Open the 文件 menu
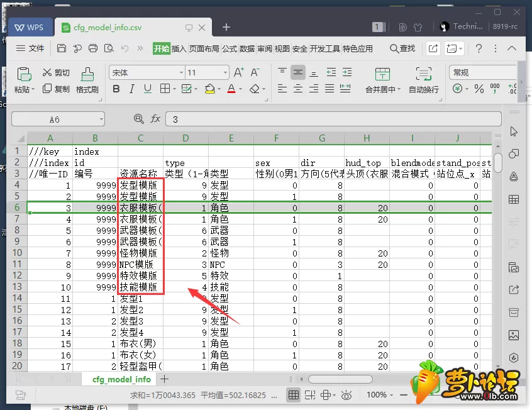 pos(30,48)
